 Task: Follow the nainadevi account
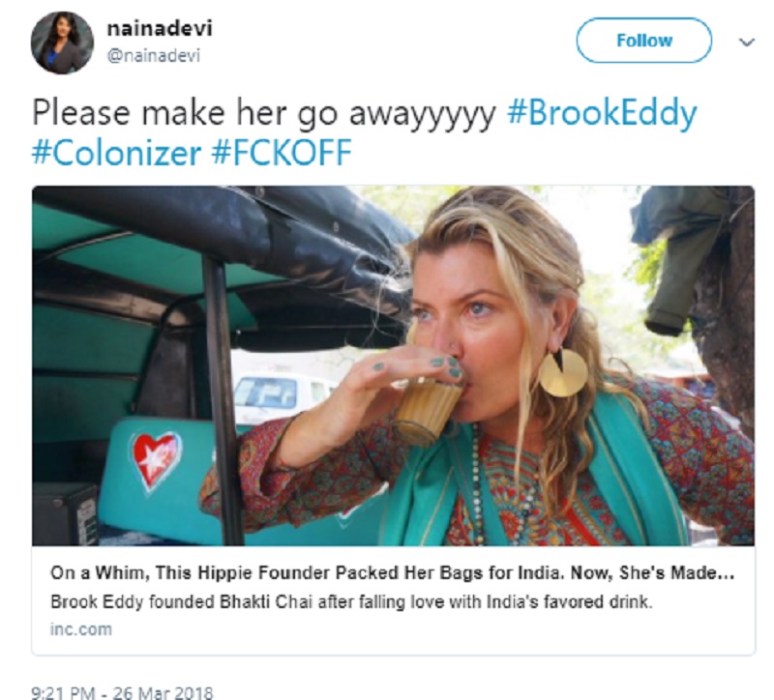coord(643,41)
